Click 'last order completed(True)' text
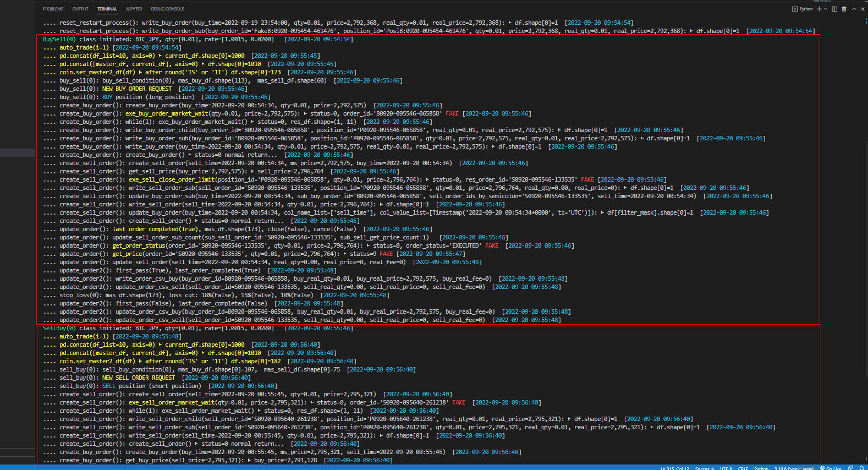The width and height of the screenshot is (868, 470). point(156,229)
